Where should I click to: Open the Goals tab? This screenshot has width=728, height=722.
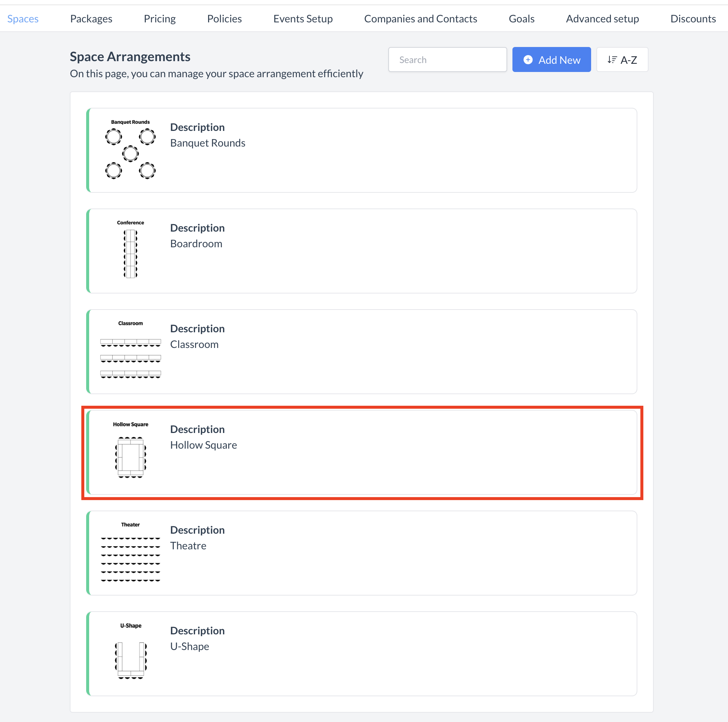(521, 19)
